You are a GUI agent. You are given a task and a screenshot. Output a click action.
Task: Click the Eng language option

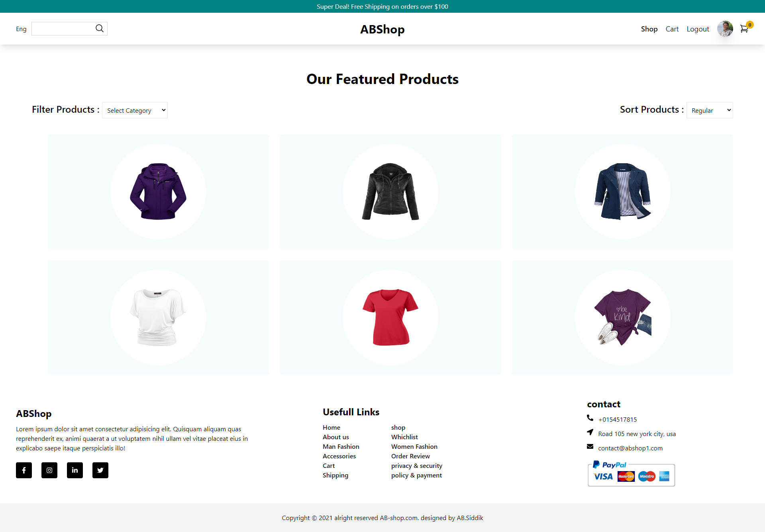tap(21, 29)
